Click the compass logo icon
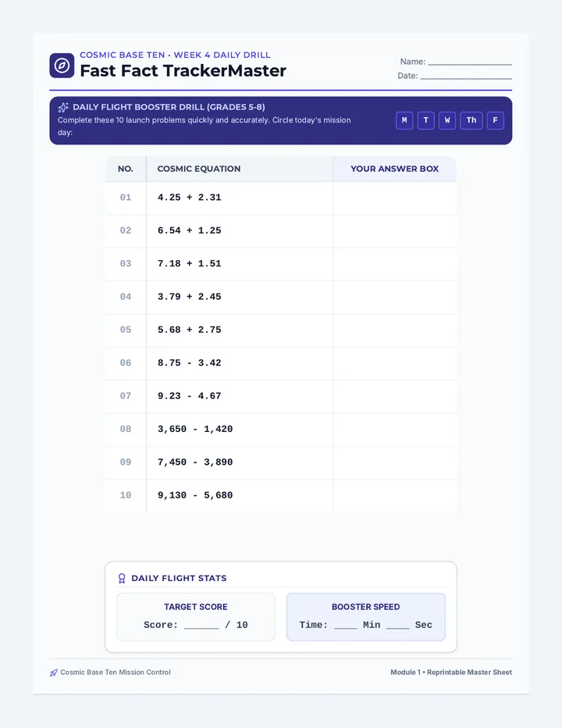Screen dimensions: 562x728 (x=62, y=66)
